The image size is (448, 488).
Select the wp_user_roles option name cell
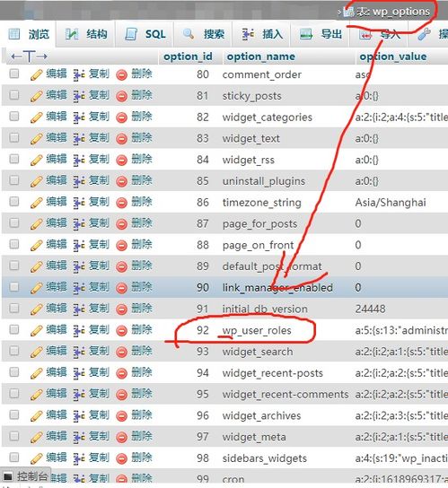(257, 330)
